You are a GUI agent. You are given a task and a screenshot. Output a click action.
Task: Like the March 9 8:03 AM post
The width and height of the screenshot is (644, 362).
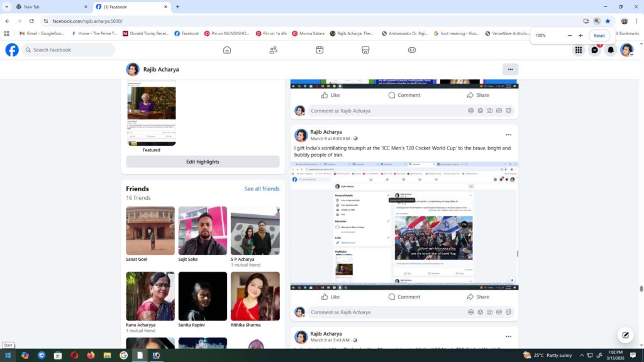pyautogui.click(x=330, y=297)
